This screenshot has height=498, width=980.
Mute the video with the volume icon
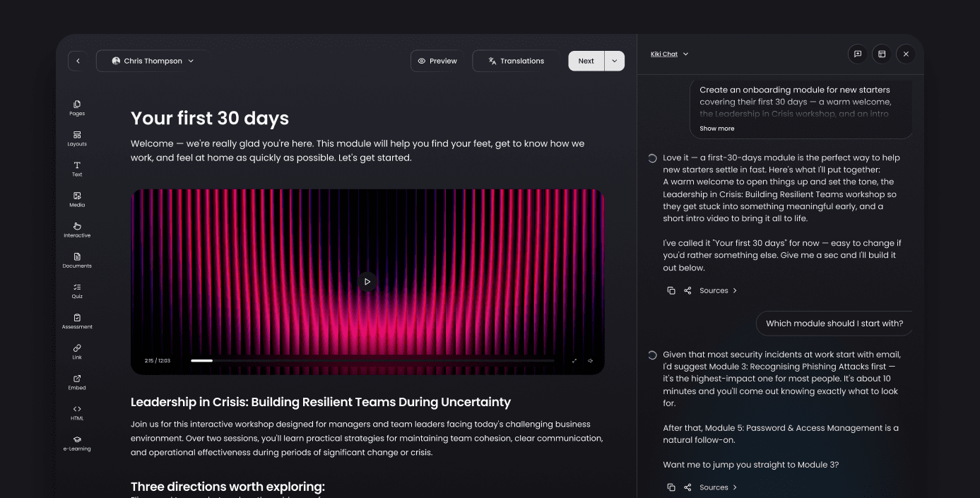[x=591, y=361]
